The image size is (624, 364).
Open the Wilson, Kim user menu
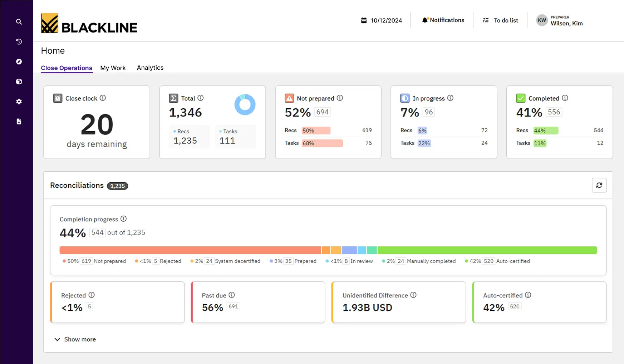tap(560, 20)
